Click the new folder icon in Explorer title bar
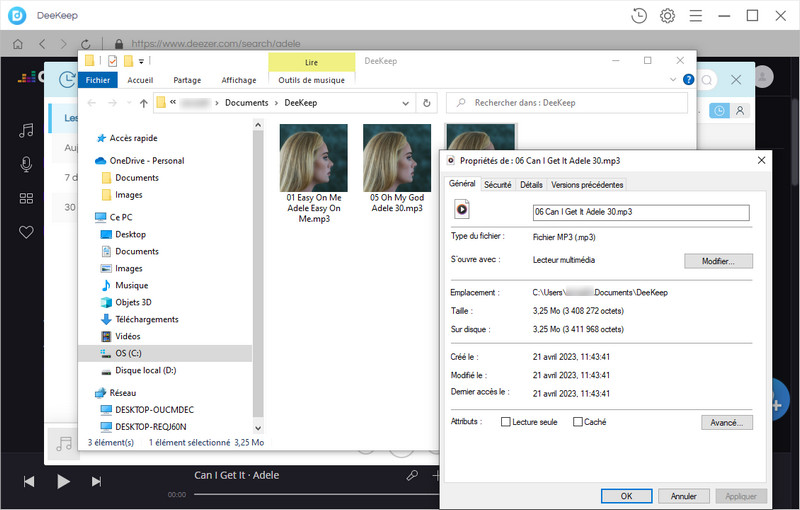800x510 pixels. [128, 61]
